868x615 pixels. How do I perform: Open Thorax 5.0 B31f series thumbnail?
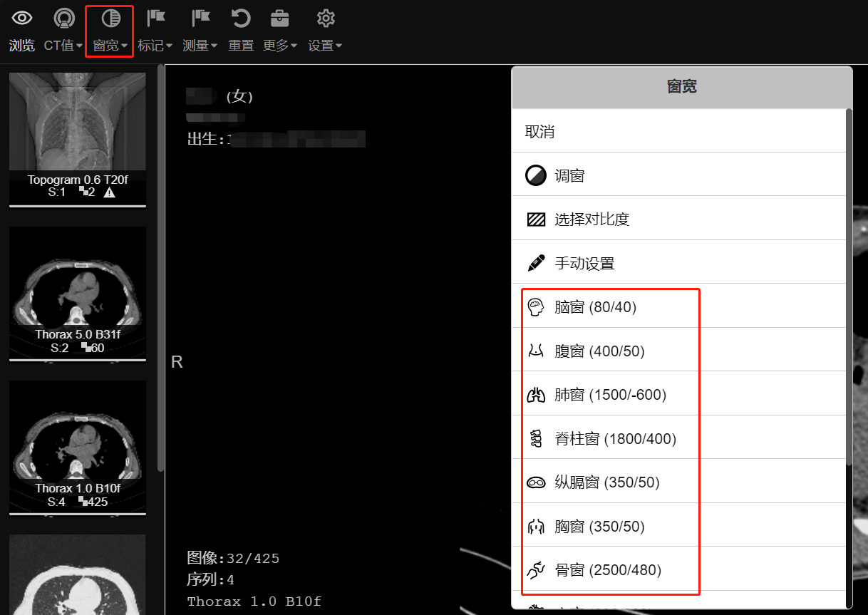pos(77,294)
